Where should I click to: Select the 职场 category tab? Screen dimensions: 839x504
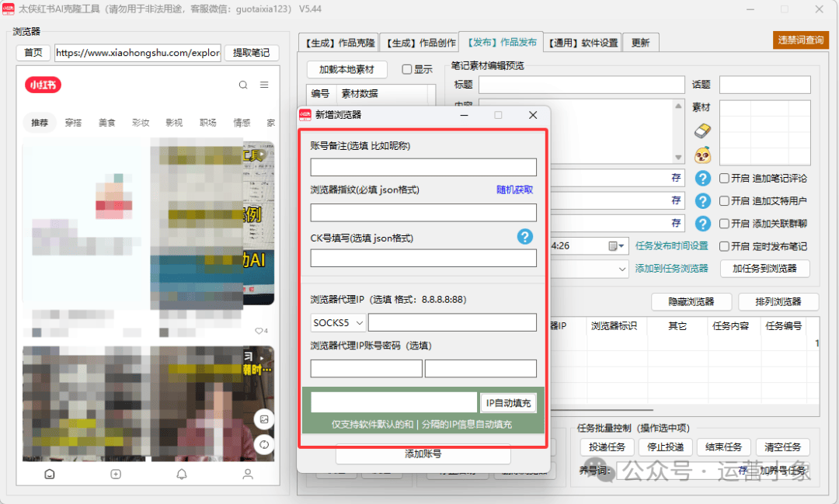[x=208, y=123]
